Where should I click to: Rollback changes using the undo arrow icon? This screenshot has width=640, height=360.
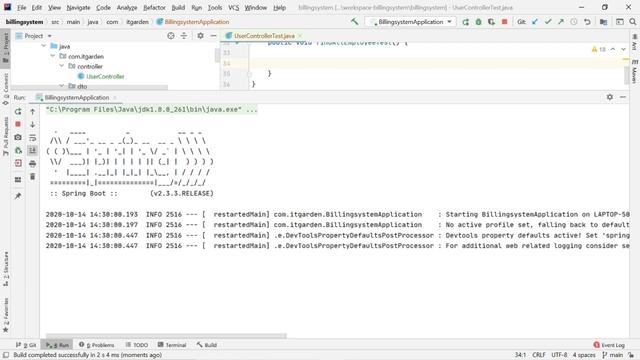coord(587,22)
